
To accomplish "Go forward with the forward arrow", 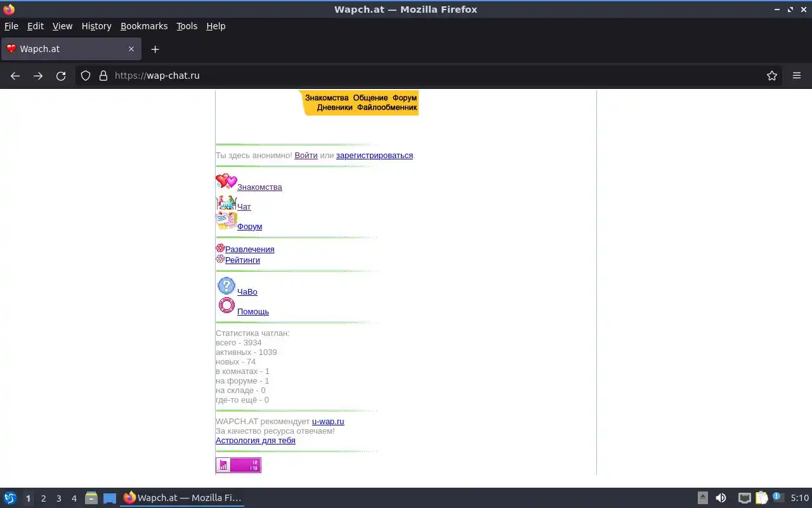I will (38, 76).
